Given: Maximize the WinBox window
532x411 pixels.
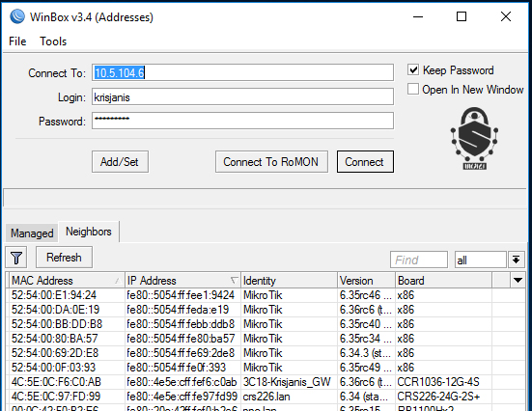Looking at the screenshot, I should 462,16.
